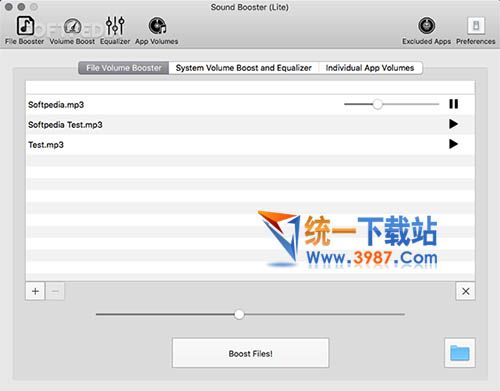The width and height of the screenshot is (500, 391).
Task: Open the Volume Boost gauge icon
Action: [x=72, y=26]
